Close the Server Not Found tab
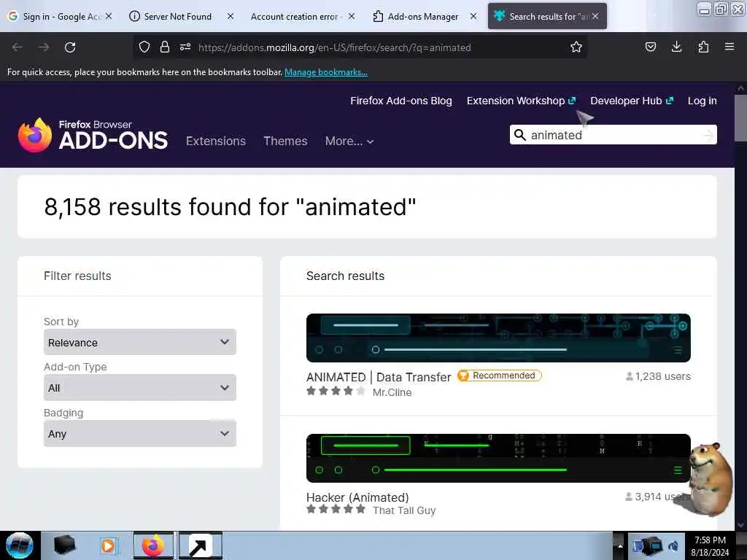 pyautogui.click(x=230, y=16)
